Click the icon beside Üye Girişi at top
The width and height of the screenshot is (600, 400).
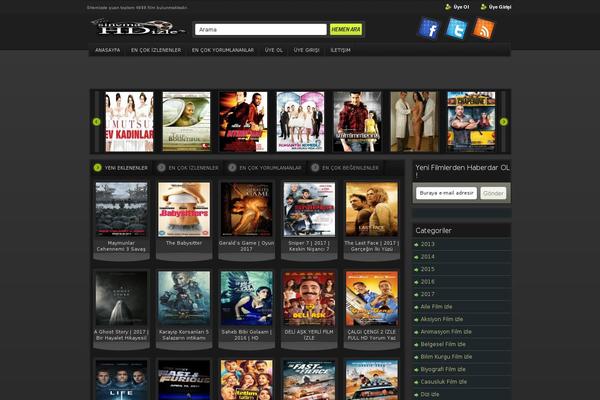coord(484,7)
